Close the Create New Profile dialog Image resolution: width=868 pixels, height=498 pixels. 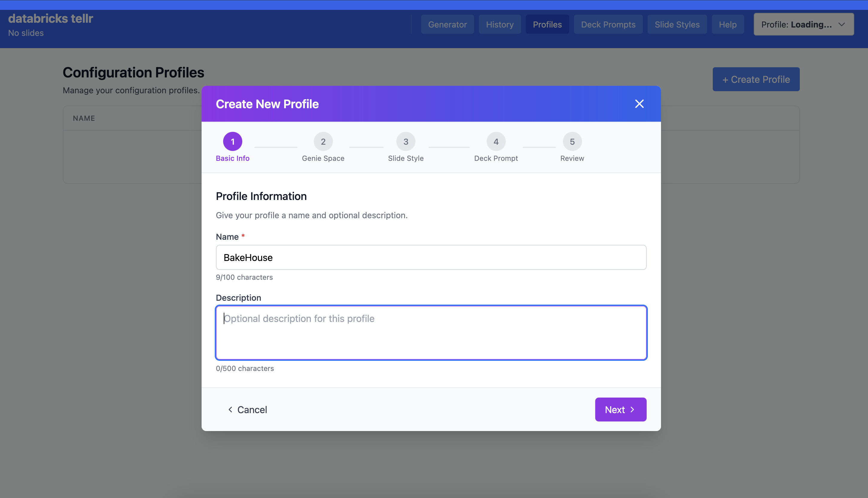point(639,104)
